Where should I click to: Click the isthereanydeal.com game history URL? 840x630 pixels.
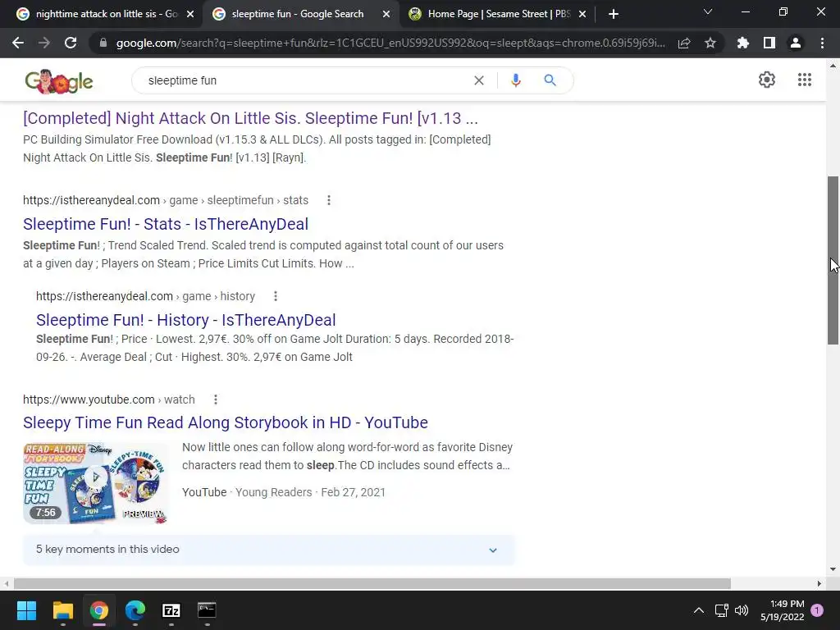[145, 296]
